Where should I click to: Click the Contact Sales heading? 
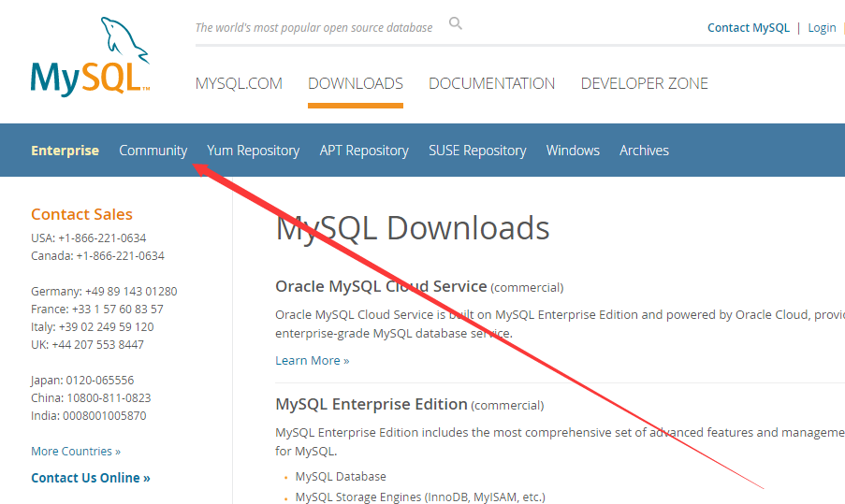[x=81, y=214]
